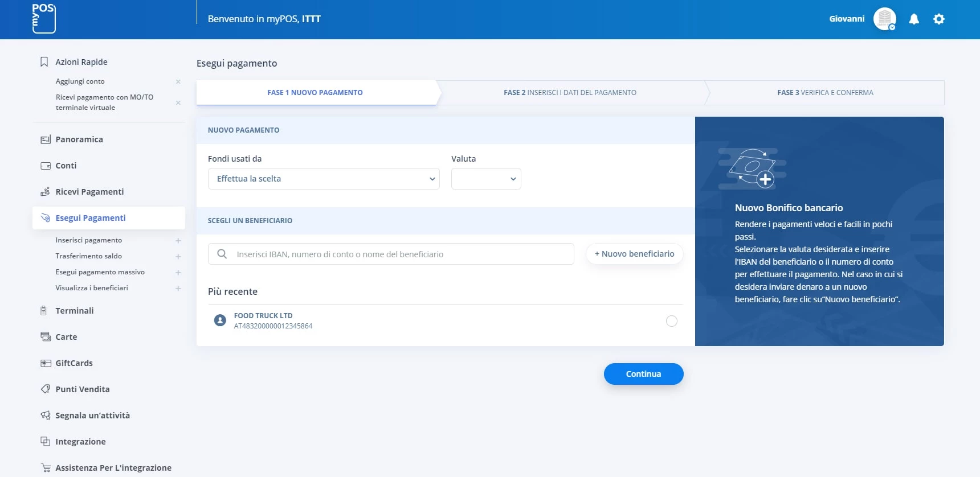Screen dimensions: 980x477
Task: Click the IBAN beneficiary search field
Action: (399, 254)
